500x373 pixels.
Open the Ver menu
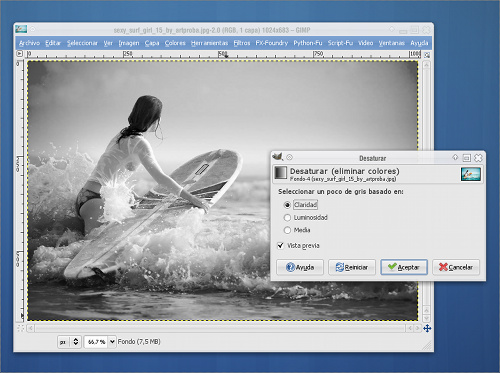[x=108, y=43]
